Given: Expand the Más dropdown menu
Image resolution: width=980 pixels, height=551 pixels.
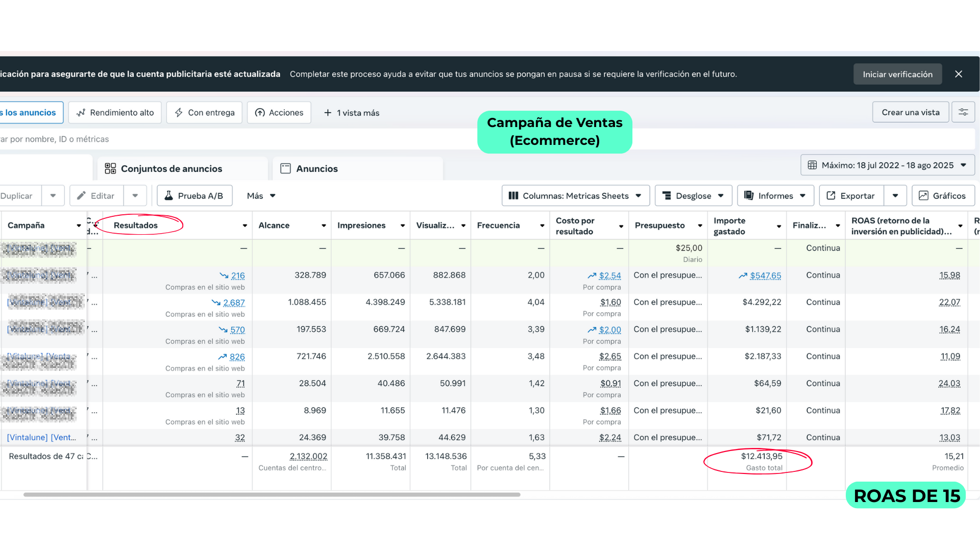Looking at the screenshot, I should pos(261,196).
